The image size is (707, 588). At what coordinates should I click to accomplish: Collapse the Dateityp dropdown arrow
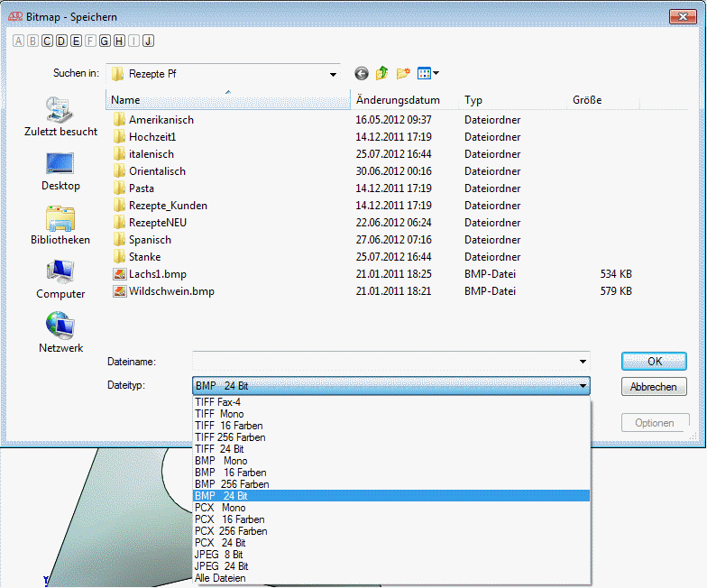pos(583,386)
